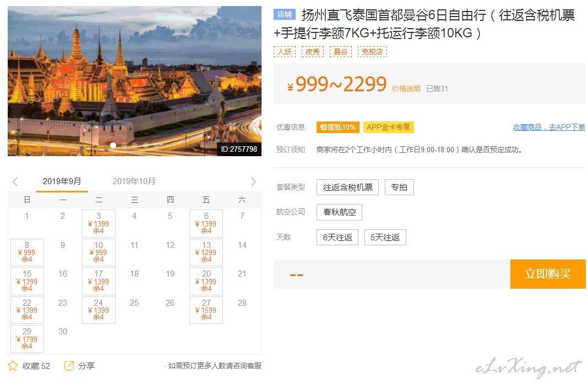Select the first carousel dot on photo
This screenshot has width=588, height=386.
click(113, 145)
